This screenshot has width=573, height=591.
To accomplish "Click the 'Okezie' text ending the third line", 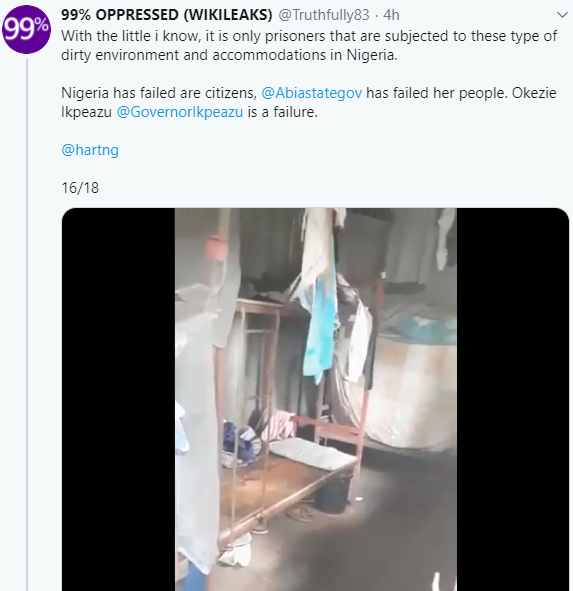I will [534, 93].
